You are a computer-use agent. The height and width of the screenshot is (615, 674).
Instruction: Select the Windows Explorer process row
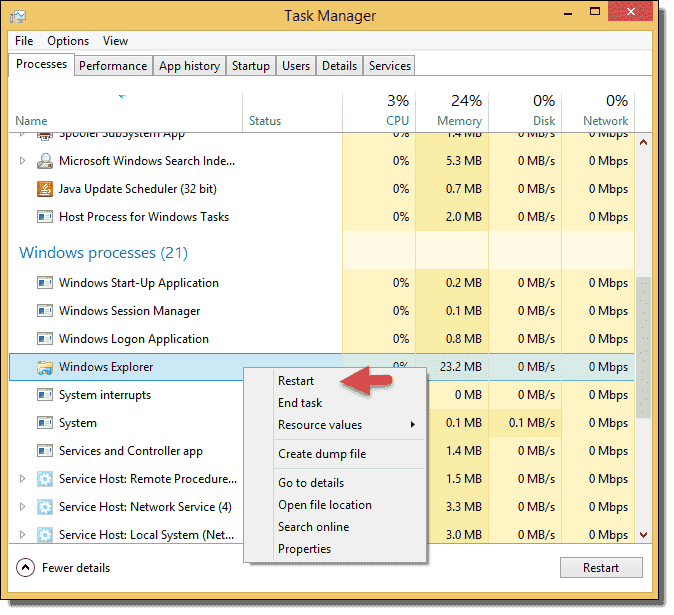click(x=322, y=367)
